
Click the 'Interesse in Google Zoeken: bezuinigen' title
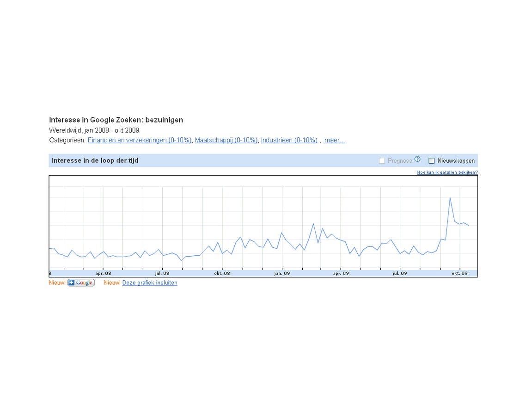(116, 120)
